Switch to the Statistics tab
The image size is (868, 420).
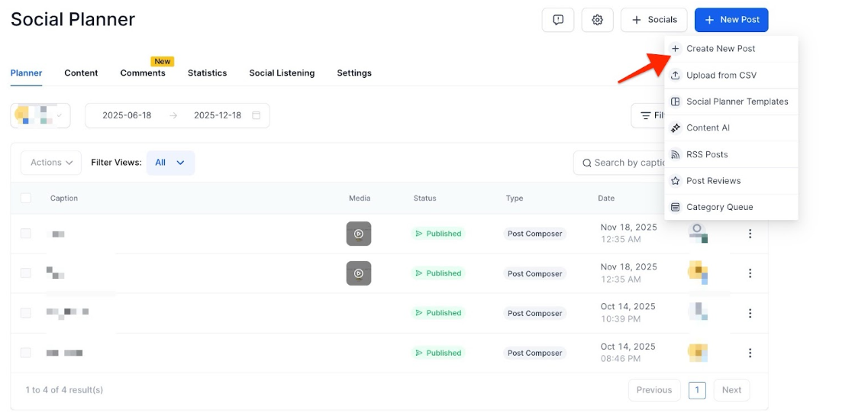click(207, 73)
